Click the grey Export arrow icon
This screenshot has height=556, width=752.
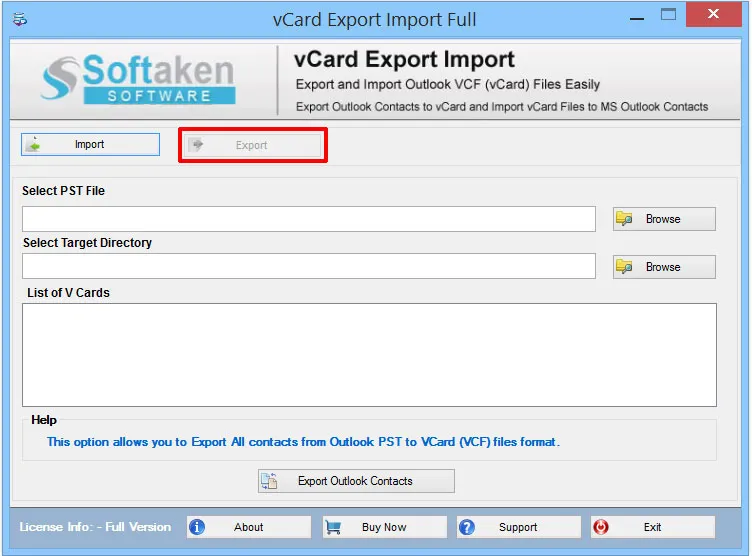pos(196,144)
